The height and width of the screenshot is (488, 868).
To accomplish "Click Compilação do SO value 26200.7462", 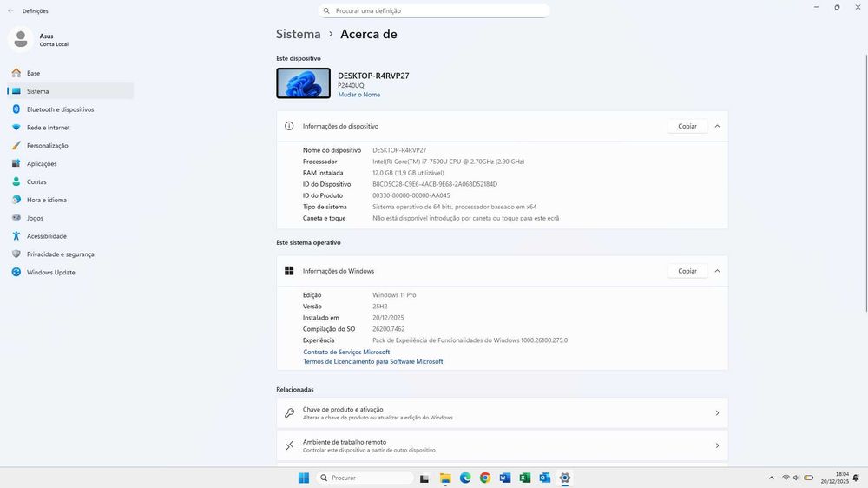I will (388, 329).
